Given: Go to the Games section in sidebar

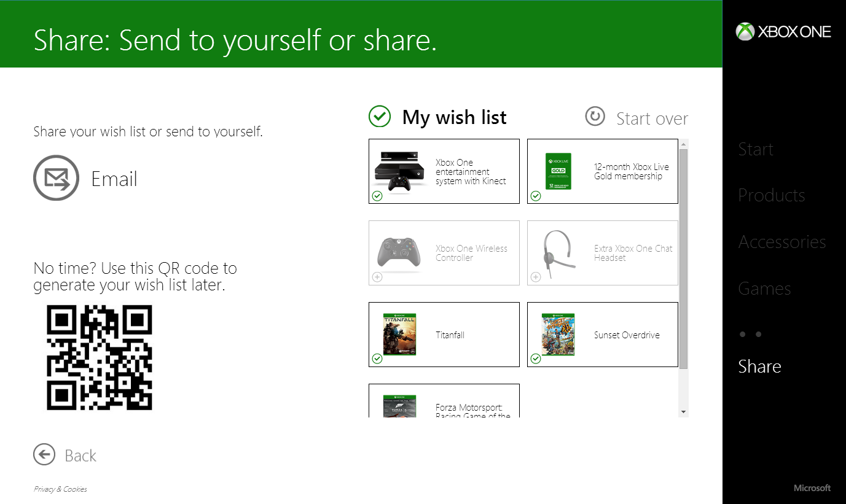Looking at the screenshot, I should (x=764, y=289).
